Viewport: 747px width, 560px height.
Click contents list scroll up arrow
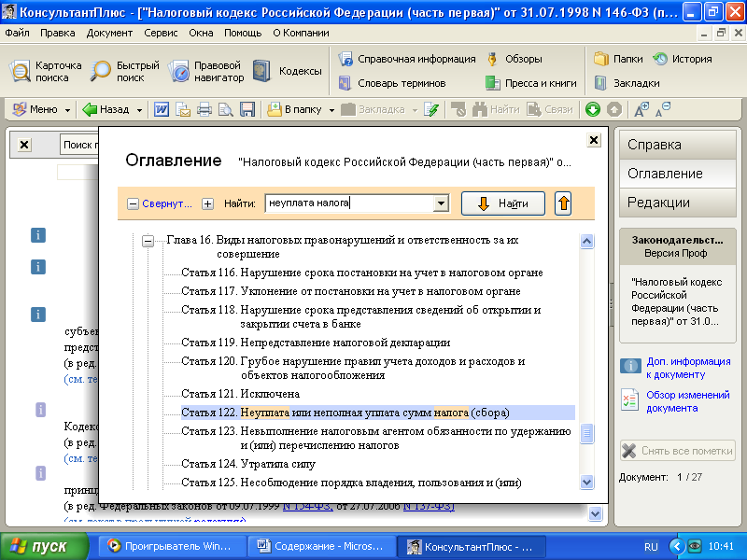pos(587,242)
